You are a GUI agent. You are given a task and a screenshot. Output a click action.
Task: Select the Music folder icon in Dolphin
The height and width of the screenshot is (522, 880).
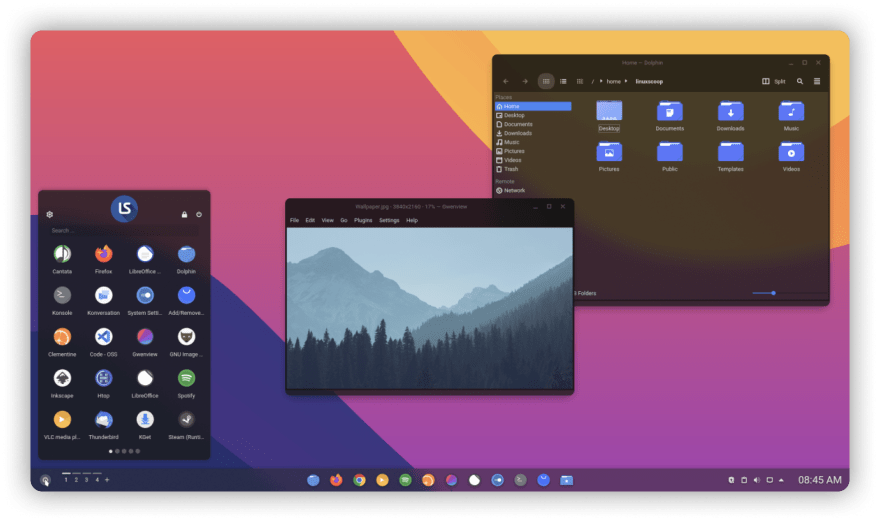pos(791,111)
